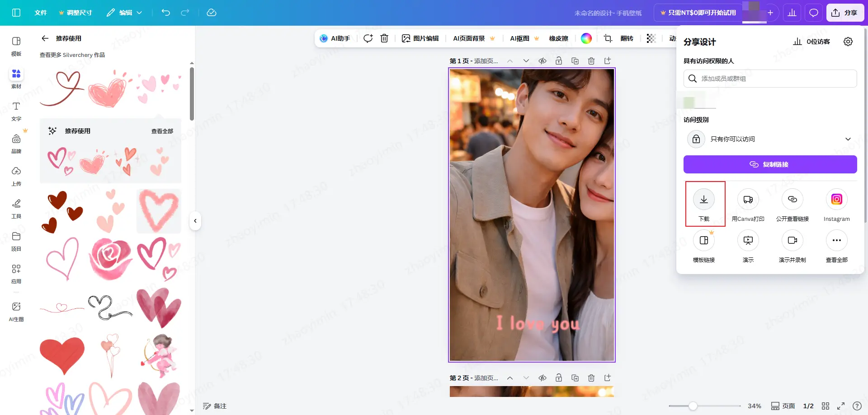This screenshot has height=415, width=868.
Task: Click the purple Copy link button
Action: 770,164
